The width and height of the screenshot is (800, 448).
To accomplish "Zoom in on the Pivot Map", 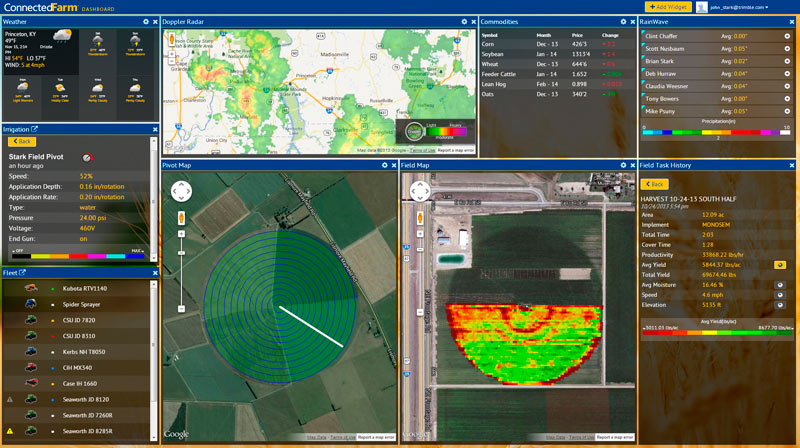I will pos(181,234).
